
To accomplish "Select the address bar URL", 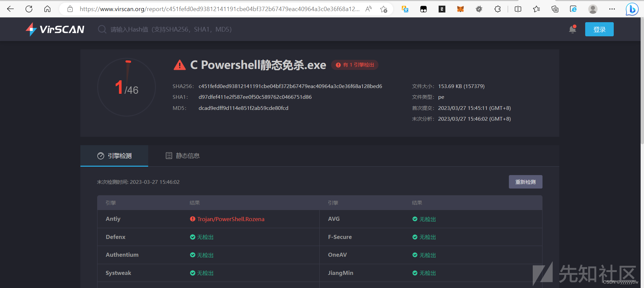I will coord(219,9).
